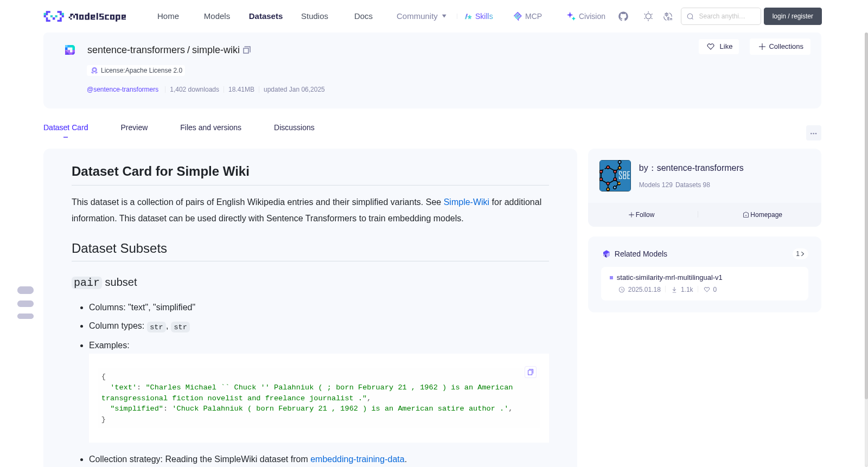
Task: Expand the Community dropdown menu
Action: (x=422, y=16)
